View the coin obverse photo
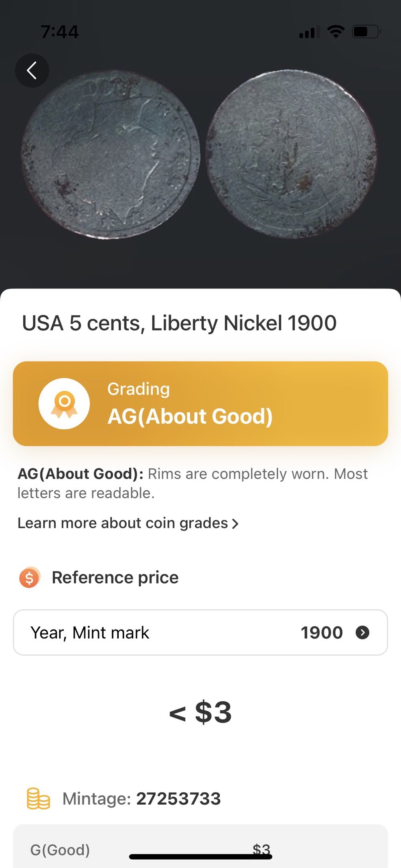Screen dimensions: 401x868 (x=110, y=155)
